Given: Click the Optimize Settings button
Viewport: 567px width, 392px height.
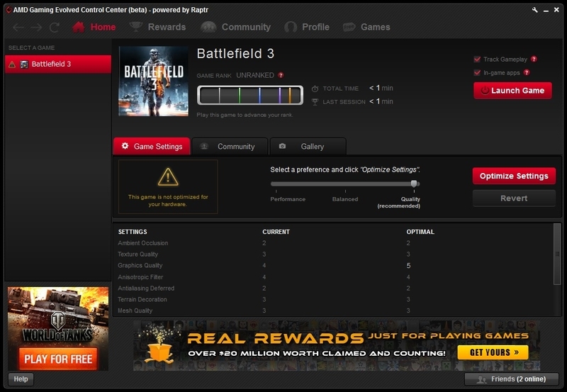Looking at the screenshot, I should pos(514,176).
